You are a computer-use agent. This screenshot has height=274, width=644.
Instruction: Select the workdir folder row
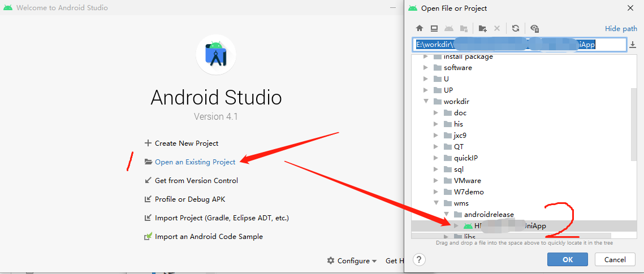pos(521,101)
